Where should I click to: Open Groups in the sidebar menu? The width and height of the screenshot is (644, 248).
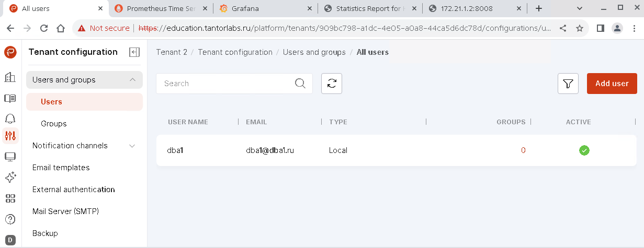54,124
